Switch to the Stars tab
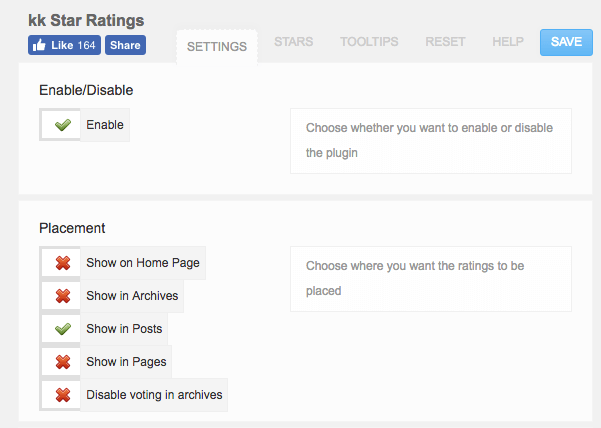Screen dimensions: 601x428 (293, 42)
